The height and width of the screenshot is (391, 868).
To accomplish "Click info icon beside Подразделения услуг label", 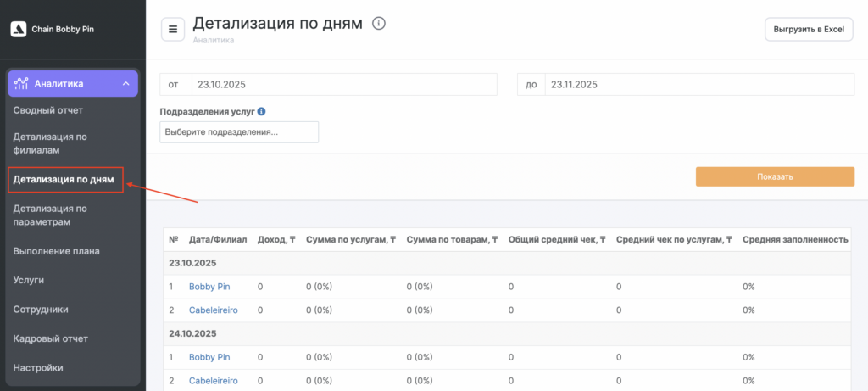I will click(262, 111).
